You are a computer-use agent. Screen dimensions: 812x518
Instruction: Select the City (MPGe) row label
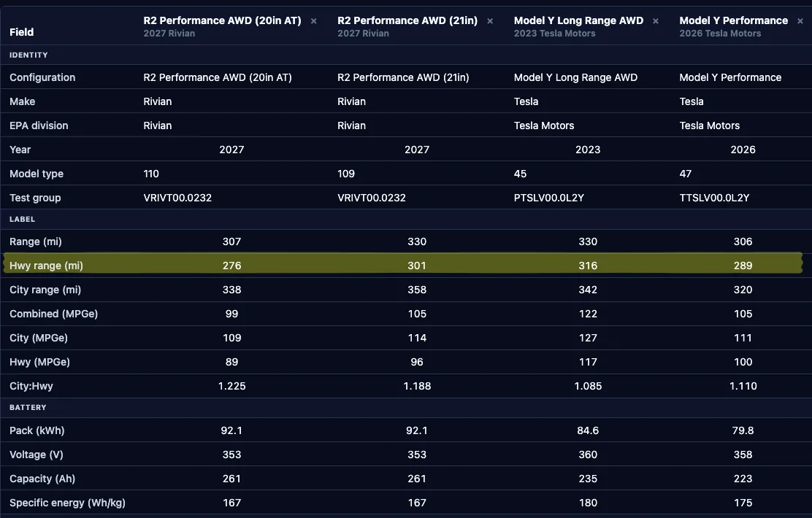[39, 337]
